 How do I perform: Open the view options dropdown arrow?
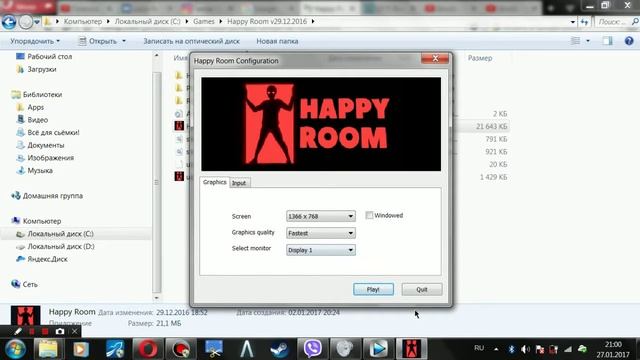[588, 41]
